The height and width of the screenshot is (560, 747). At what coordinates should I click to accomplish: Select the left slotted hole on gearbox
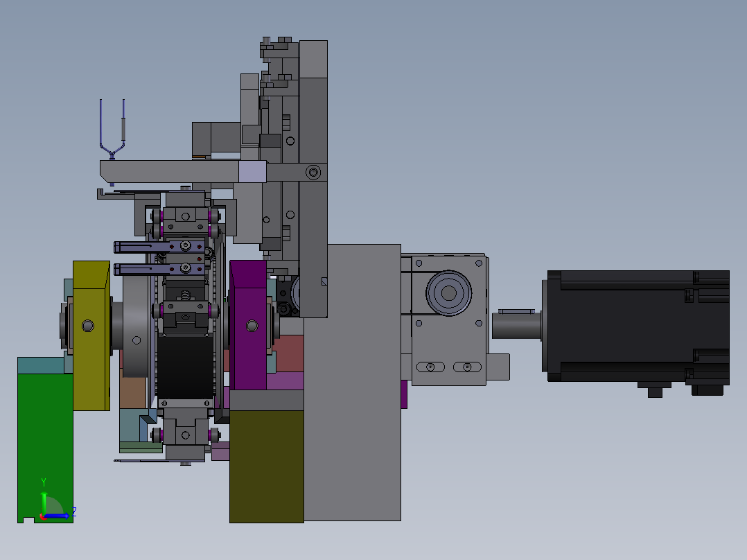point(431,367)
